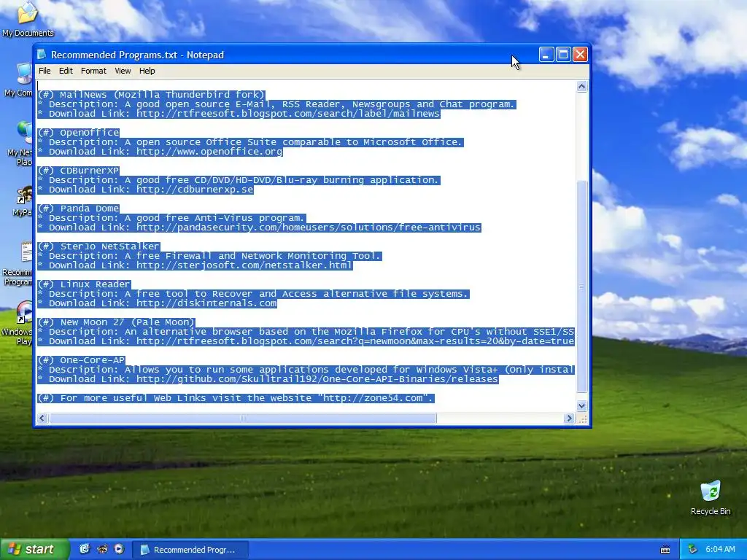Launch MyPal from the quick launch bar
Screen dimensions: 747x560
point(102,549)
